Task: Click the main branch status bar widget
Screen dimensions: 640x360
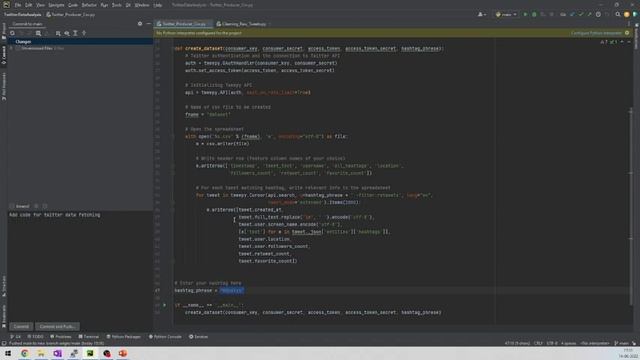Action: [x=622, y=344]
